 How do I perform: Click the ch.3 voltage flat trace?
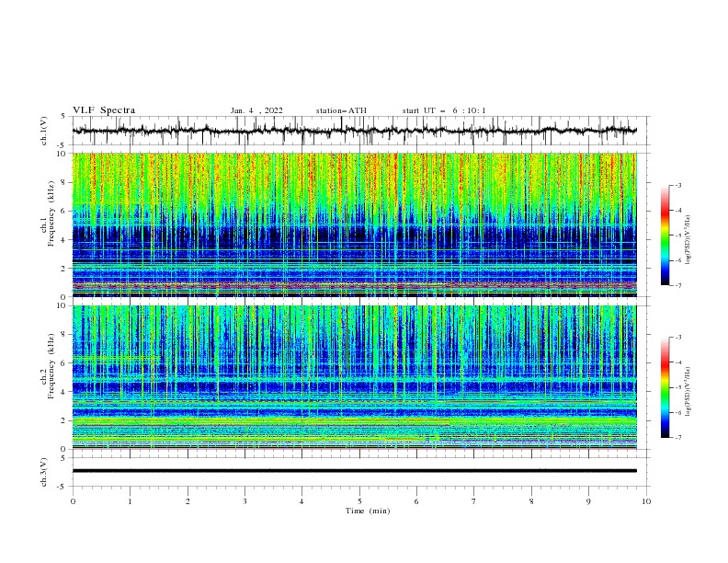click(x=354, y=471)
